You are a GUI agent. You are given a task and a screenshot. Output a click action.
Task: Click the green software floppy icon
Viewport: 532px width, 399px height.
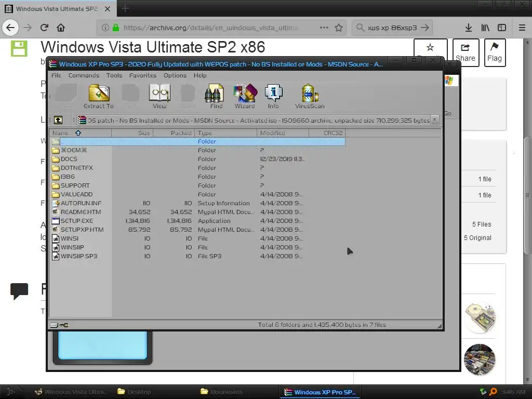pyautogui.click(x=19, y=48)
